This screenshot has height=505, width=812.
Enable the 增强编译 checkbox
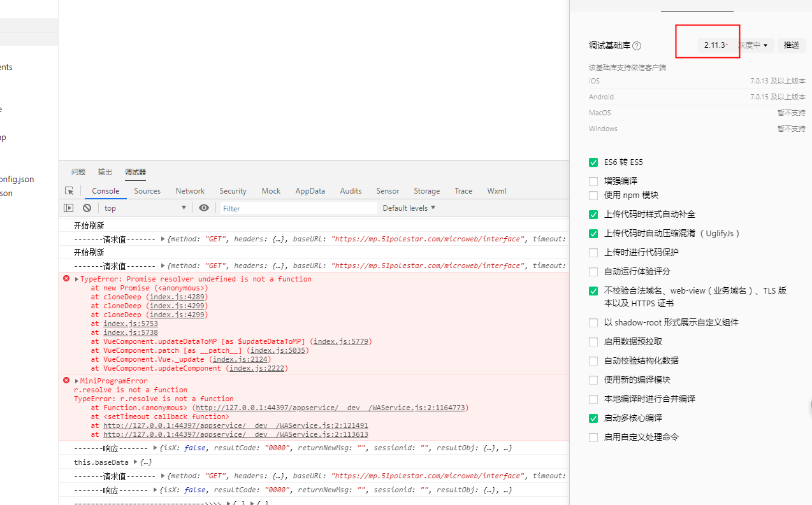pos(593,181)
